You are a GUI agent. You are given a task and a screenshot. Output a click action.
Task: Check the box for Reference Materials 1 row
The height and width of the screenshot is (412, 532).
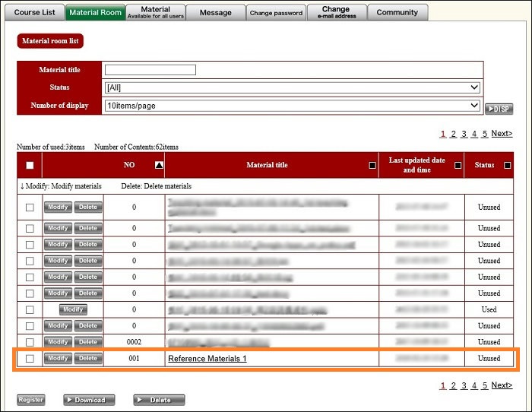(30, 359)
